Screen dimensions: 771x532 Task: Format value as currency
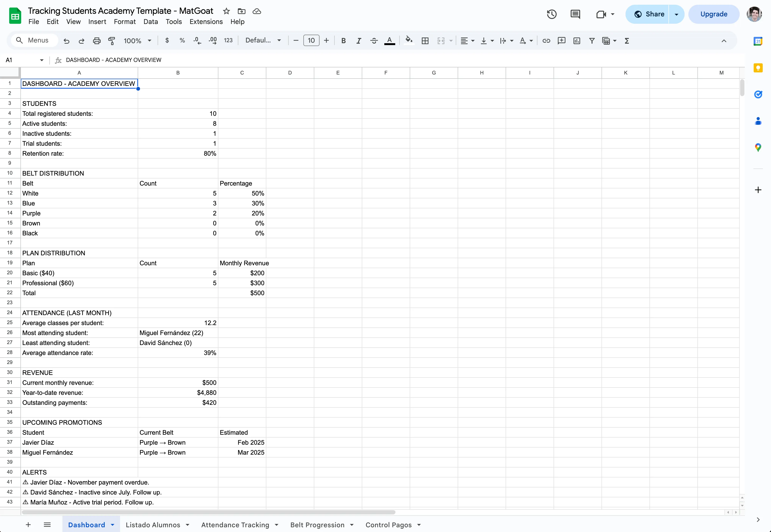click(x=167, y=40)
